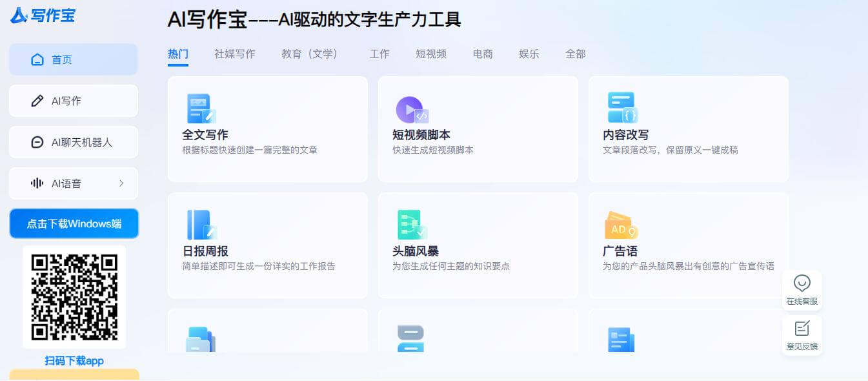868x381 pixels.
Task: Click the 点击下载Windows端 download button
Action: tap(74, 223)
